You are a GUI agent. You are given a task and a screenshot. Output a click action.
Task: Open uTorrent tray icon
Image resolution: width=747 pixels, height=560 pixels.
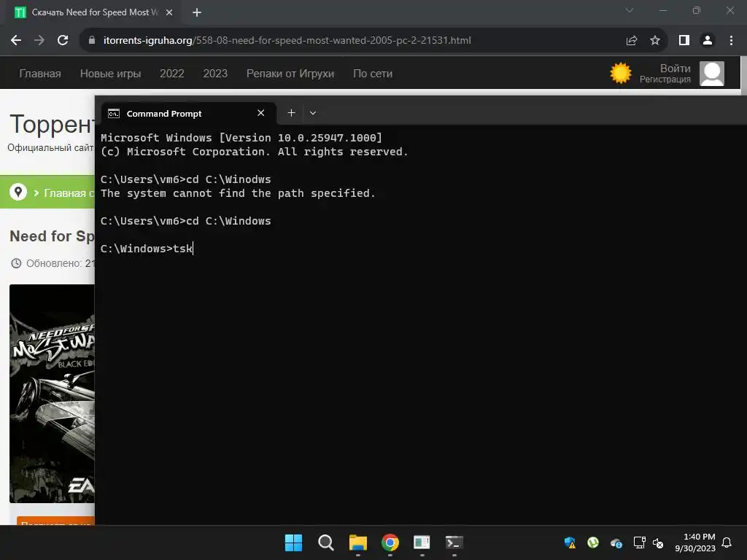[x=592, y=542]
